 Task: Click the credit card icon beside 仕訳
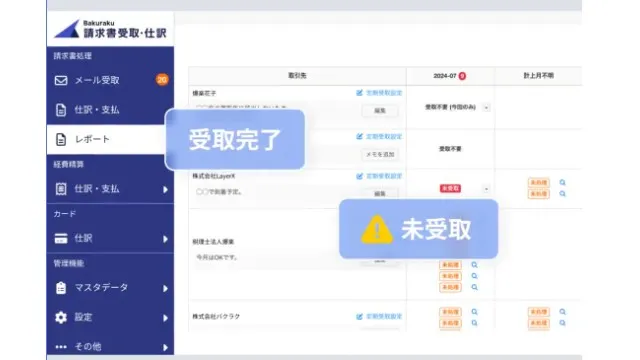[61, 238]
